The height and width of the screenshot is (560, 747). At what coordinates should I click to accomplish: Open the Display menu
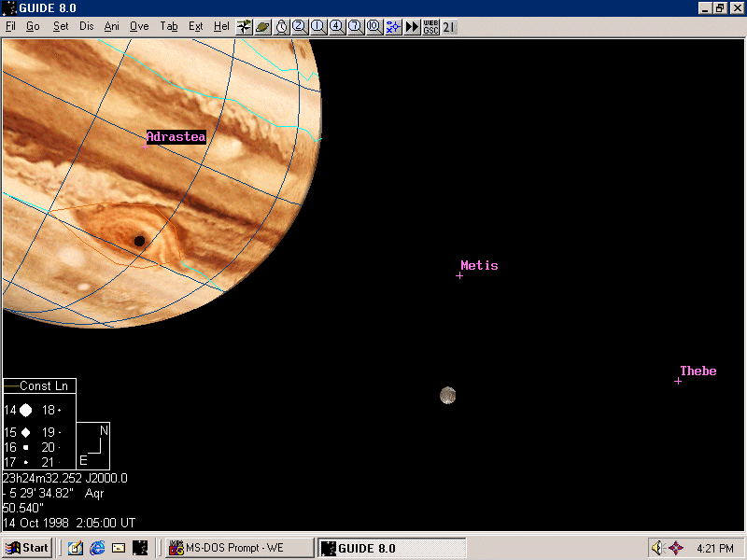pyautogui.click(x=87, y=27)
